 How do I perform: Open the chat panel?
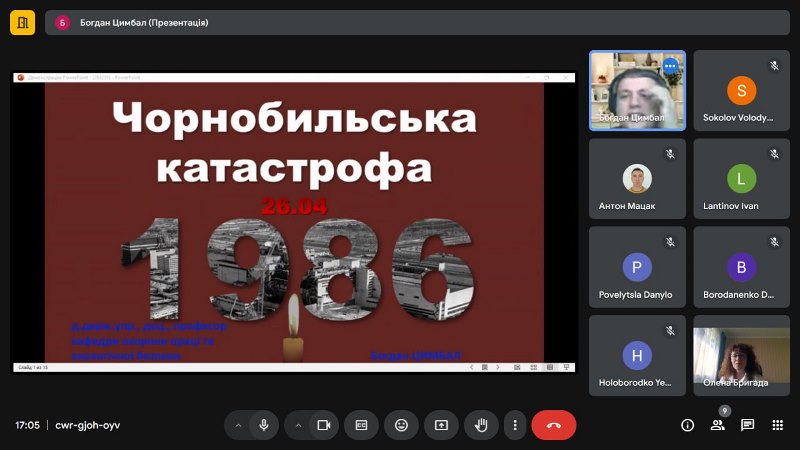click(x=747, y=425)
